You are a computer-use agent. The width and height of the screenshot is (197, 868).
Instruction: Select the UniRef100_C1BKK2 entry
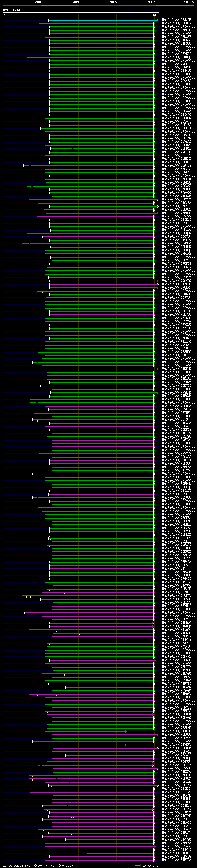coord(177,159)
